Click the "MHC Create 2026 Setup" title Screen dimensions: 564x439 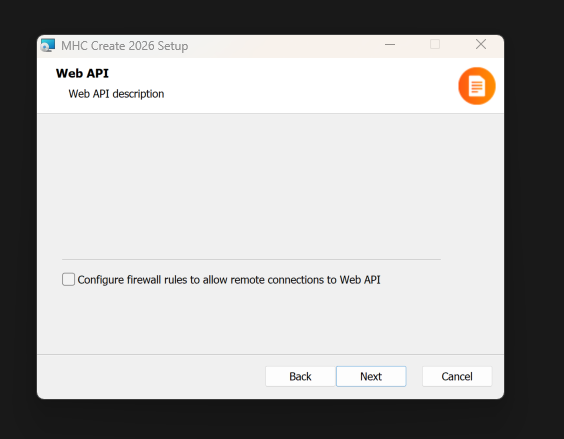tap(124, 46)
